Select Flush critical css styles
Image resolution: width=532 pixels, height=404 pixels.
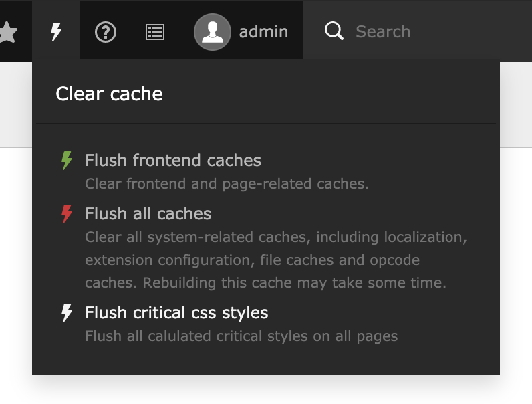pyautogui.click(x=176, y=313)
